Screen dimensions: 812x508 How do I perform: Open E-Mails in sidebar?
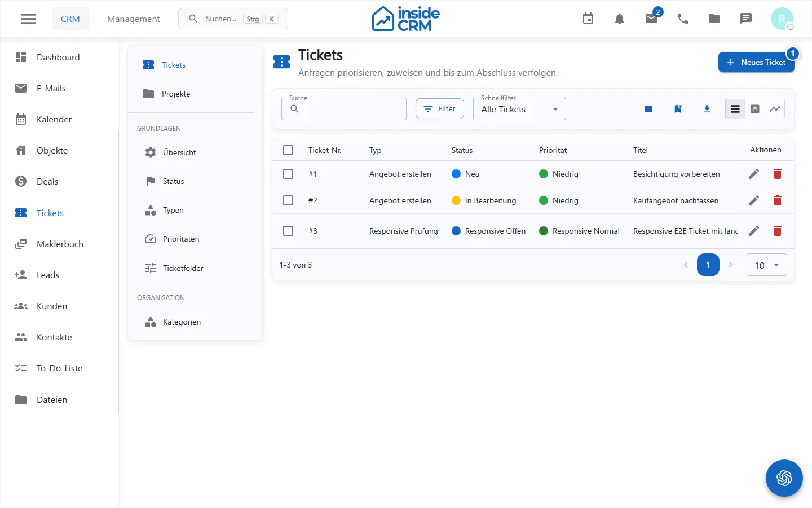pyautogui.click(x=59, y=88)
